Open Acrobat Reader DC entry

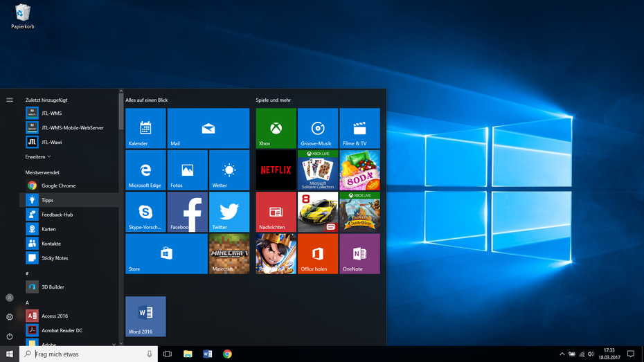click(69, 330)
